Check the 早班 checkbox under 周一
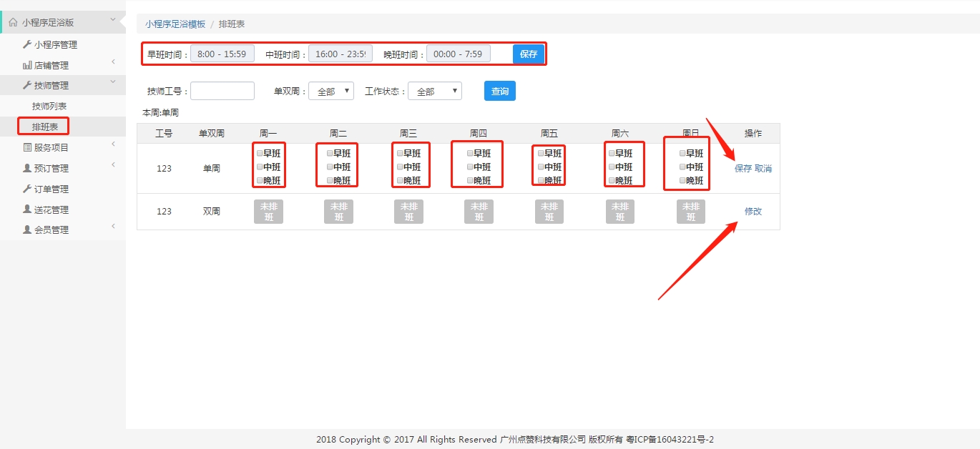 click(260, 153)
